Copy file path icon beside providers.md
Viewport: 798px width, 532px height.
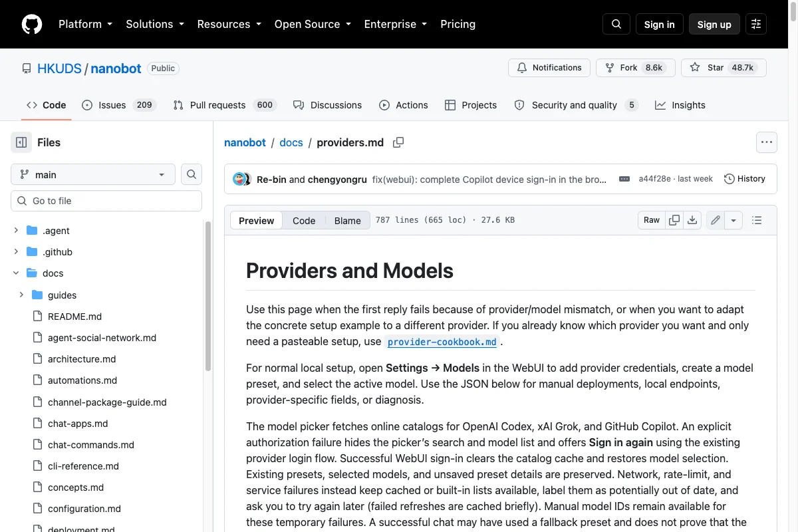click(x=398, y=142)
